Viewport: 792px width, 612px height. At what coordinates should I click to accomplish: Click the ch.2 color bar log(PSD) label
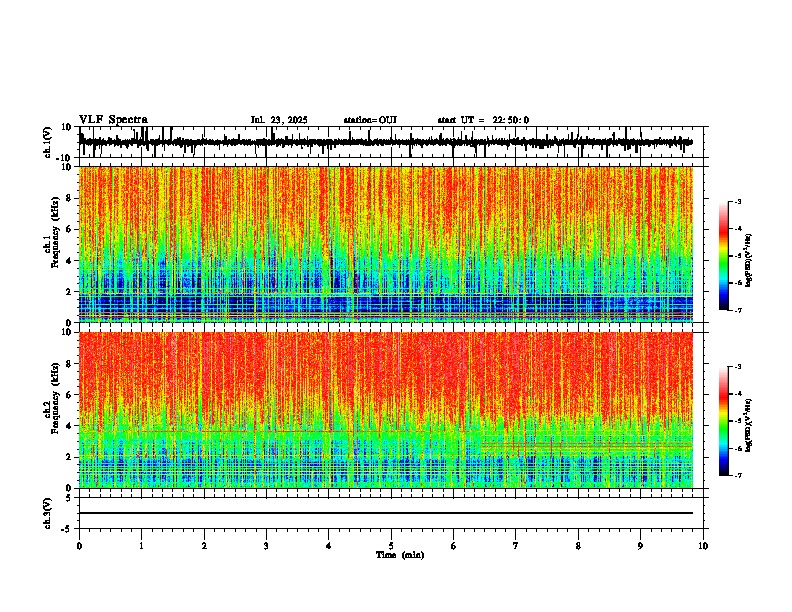tap(749, 427)
